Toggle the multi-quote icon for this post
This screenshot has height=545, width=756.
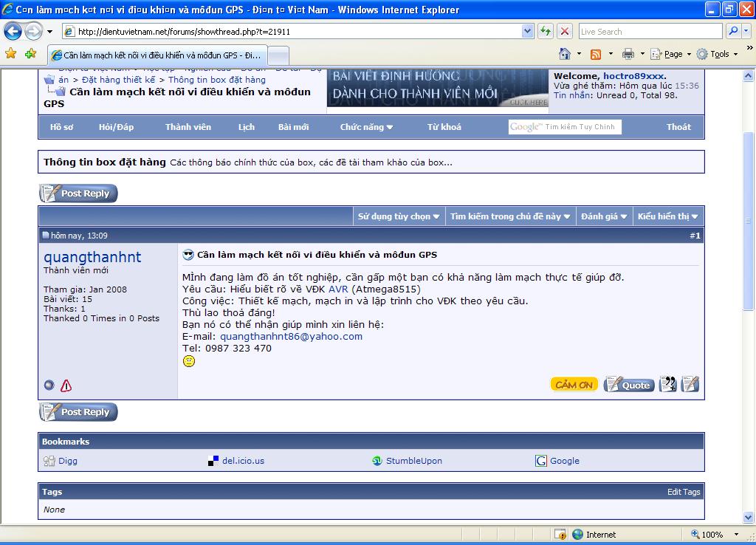point(667,384)
